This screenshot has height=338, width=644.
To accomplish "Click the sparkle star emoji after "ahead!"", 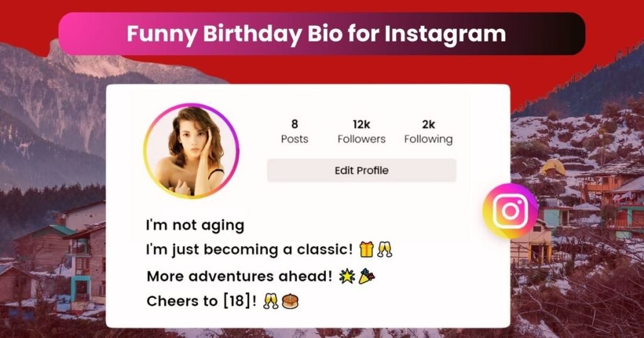I will click(x=346, y=276).
